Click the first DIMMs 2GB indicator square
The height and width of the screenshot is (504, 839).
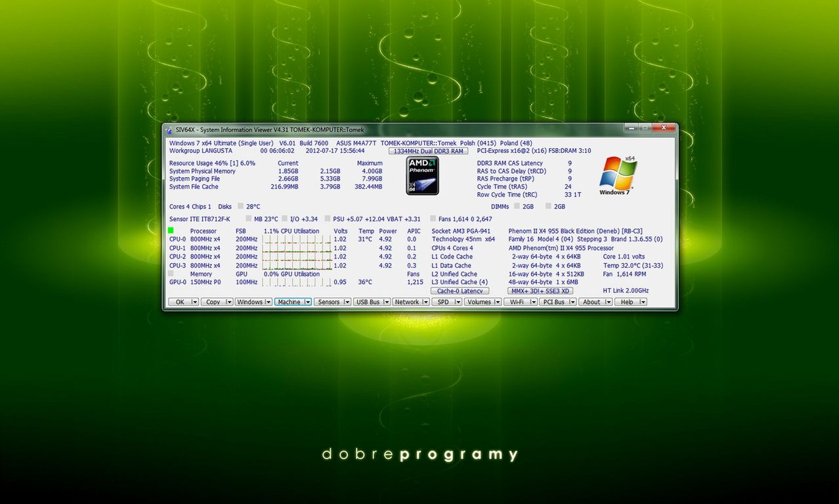[x=517, y=206]
